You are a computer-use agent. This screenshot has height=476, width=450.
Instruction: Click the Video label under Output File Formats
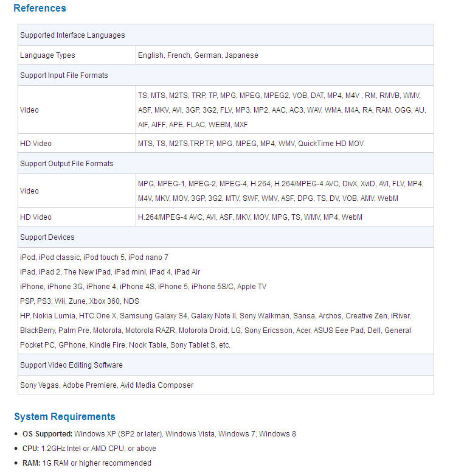point(29,191)
